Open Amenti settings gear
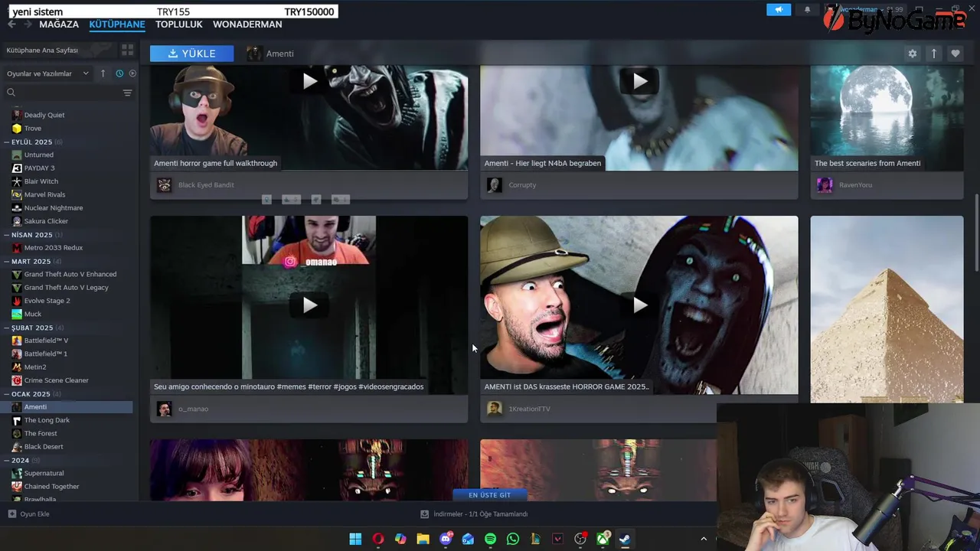 (x=912, y=54)
